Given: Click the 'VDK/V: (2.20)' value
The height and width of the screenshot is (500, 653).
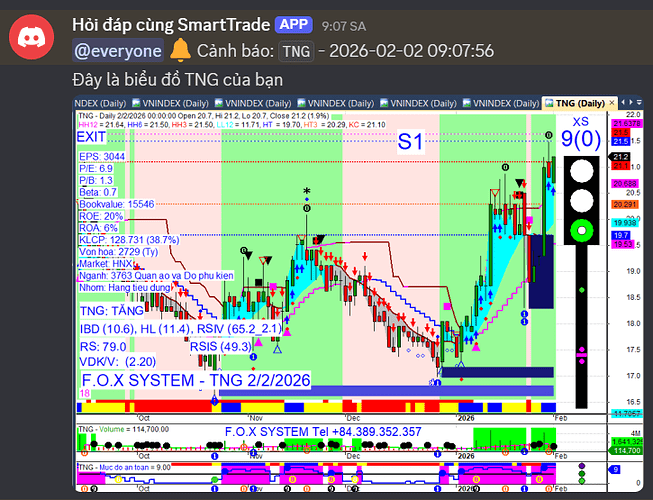Looking at the screenshot, I should (118, 361).
